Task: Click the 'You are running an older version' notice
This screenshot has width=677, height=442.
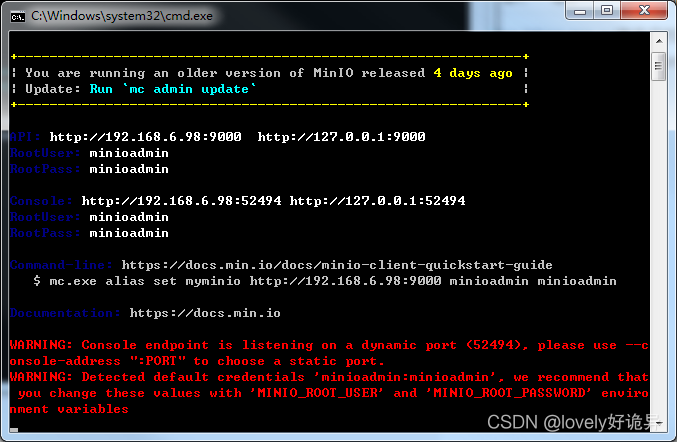Action: 269,73
